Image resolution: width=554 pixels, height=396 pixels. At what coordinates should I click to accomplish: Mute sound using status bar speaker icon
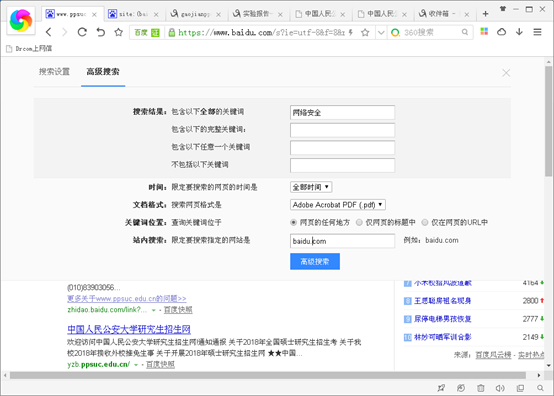click(x=500, y=388)
